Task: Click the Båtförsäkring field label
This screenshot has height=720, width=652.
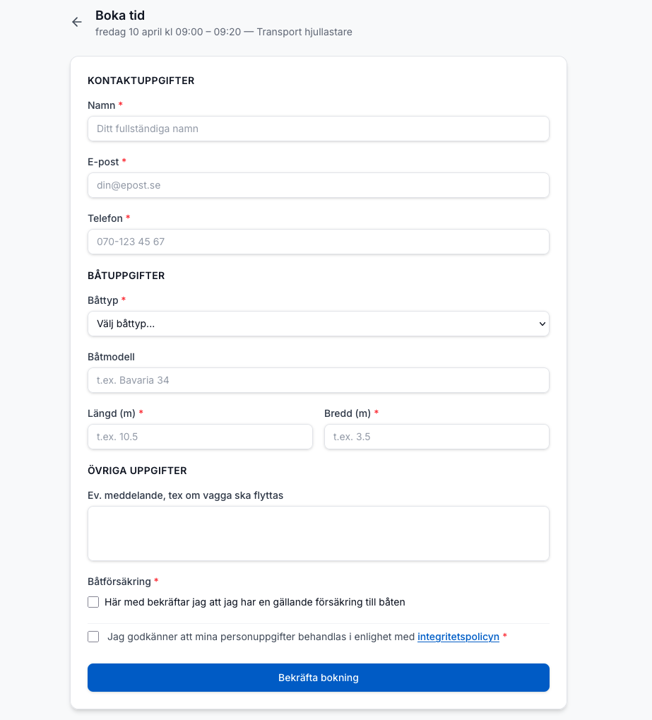Action: click(x=119, y=581)
